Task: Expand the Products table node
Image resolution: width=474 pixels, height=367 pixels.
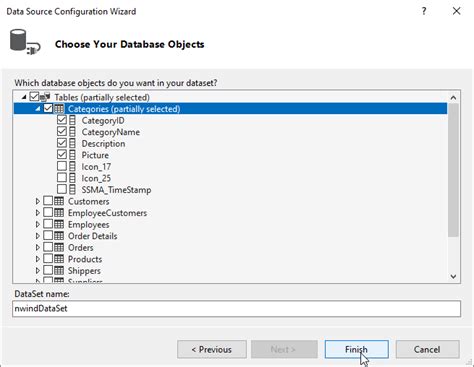Action: tap(38, 259)
